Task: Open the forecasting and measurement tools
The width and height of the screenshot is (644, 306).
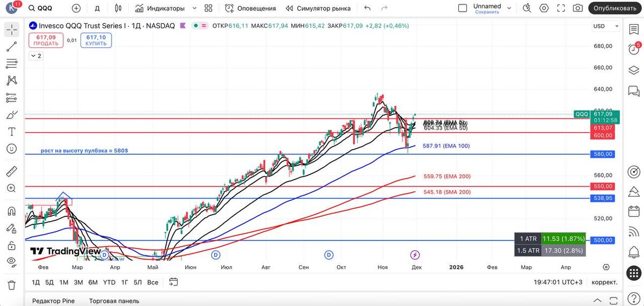Action: pyautogui.click(x=12, y=98)
